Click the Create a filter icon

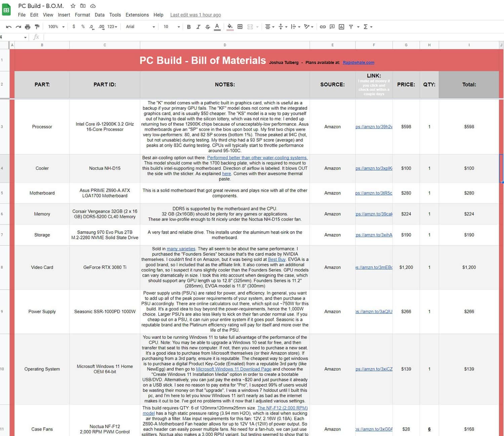tap(351, 27)
